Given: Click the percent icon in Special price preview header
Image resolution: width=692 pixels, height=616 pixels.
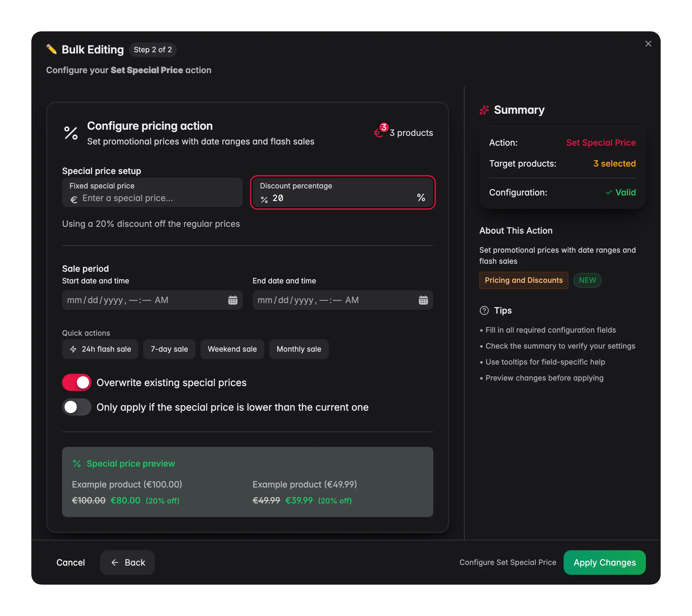Looking at the screenshot, I should pyautogui.click(x=77, y=464).
